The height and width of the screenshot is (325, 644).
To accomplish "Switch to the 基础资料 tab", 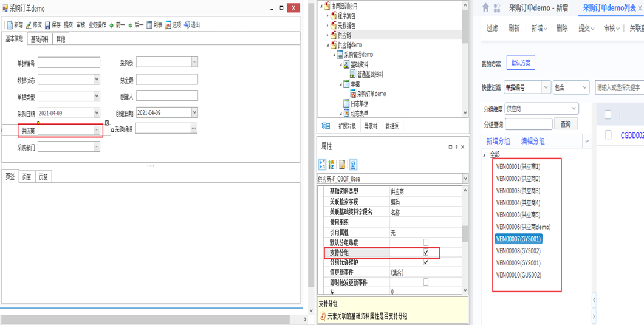I will 39,39.
